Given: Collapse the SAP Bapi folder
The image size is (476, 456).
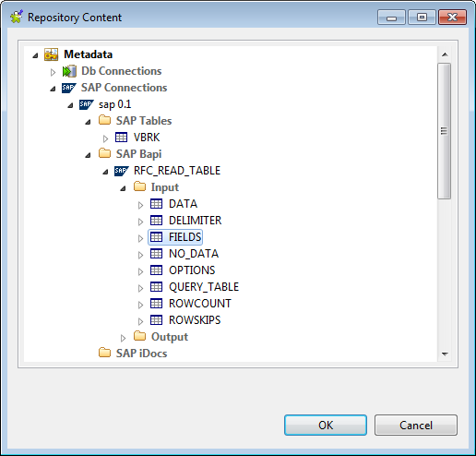Looking at the screenshot, I should tap(88, 155).
